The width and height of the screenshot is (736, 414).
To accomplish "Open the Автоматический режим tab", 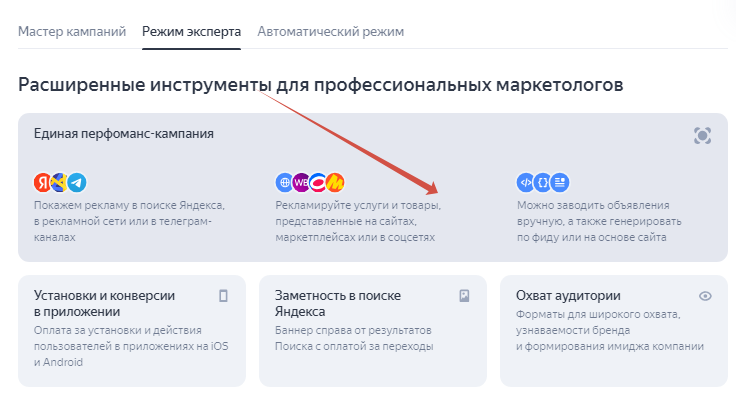I will click(x=330, y=31).
